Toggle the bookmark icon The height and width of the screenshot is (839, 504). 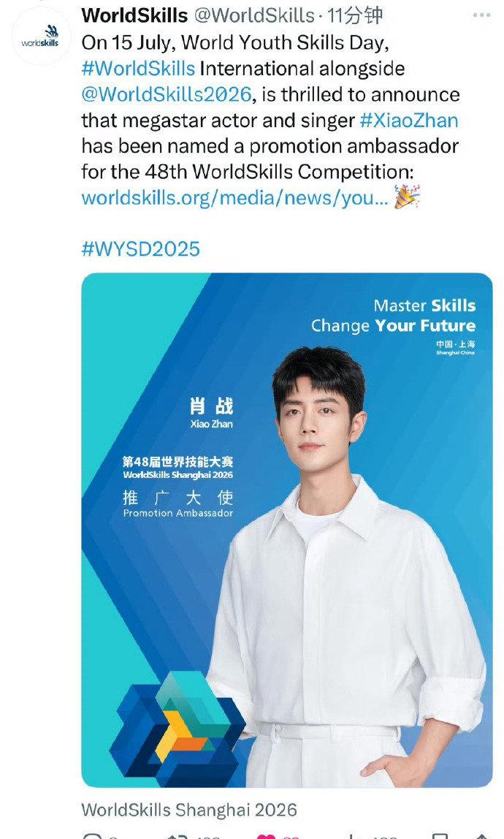(x=440, y=836)
